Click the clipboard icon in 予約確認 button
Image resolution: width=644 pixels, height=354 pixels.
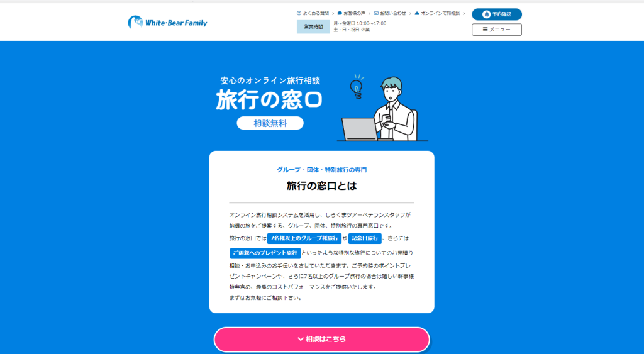coord(487,14)
